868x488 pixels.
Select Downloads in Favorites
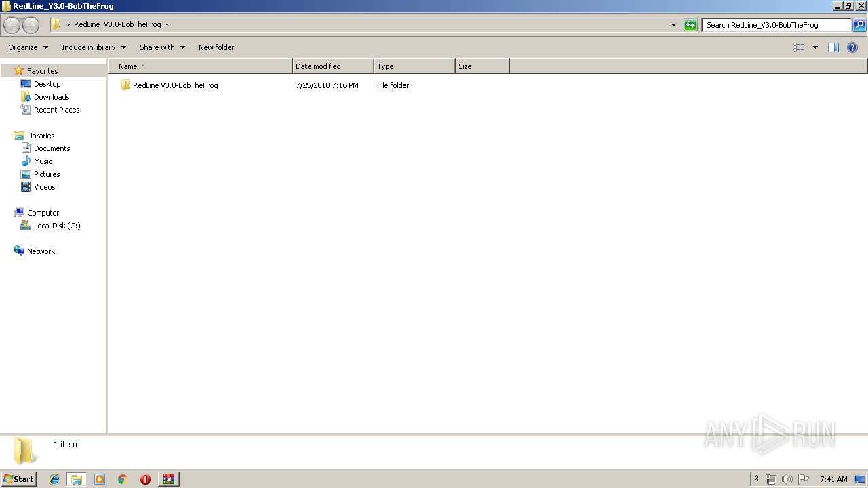point(52,97)
